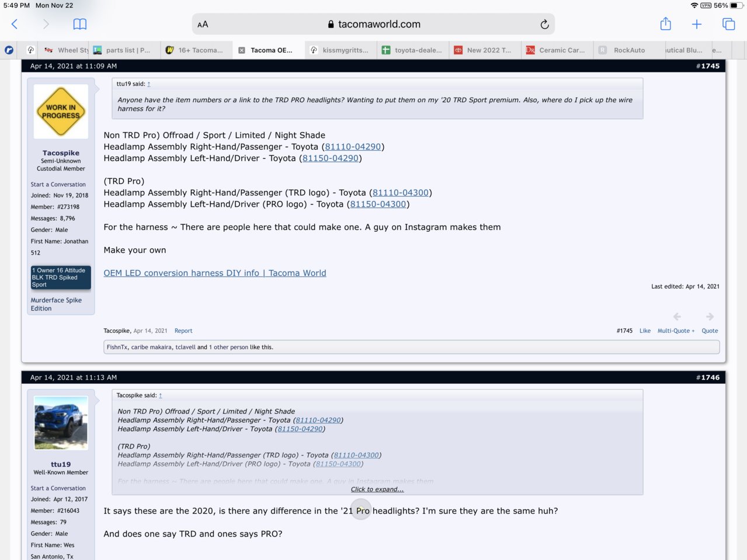This screenshot has height=560, width=747.
Task: Switch to the toyota-deale tab
Action: pos(412,50)
